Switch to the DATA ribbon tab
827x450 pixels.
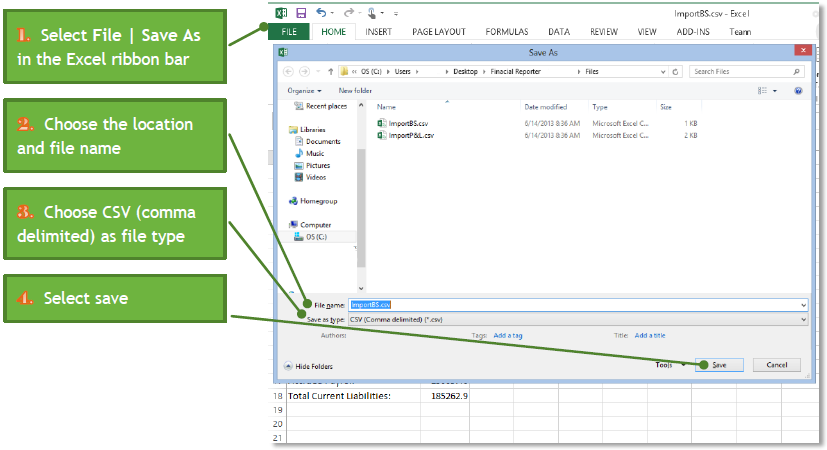coord(559,32)
